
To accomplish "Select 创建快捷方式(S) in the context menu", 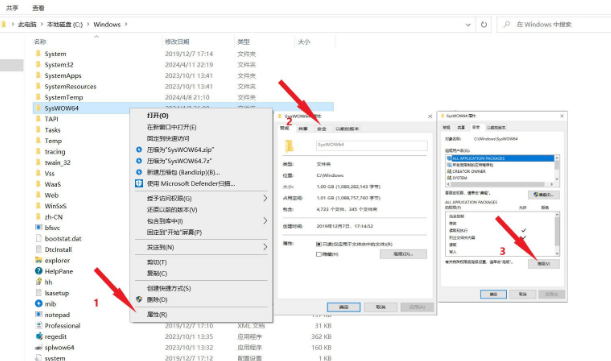I will tap(169, 288).
